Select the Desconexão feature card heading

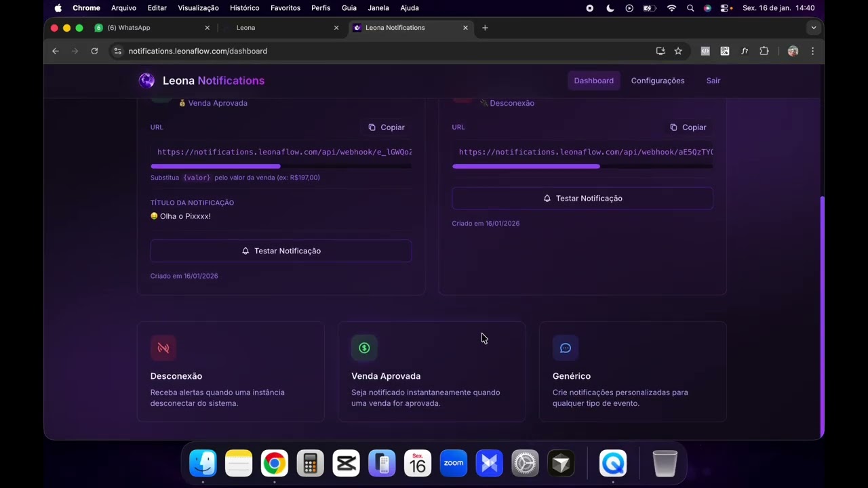coord(176,376)
